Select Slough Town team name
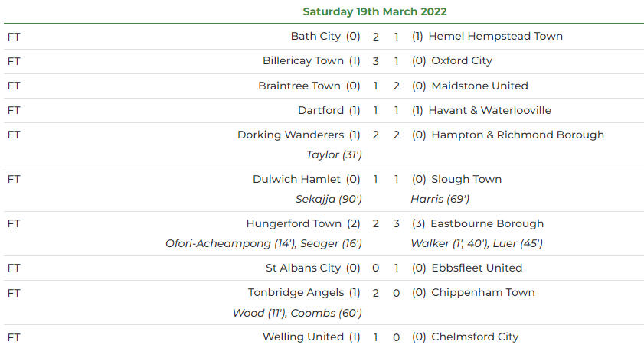The image size is (644, 361). [466, 179]
